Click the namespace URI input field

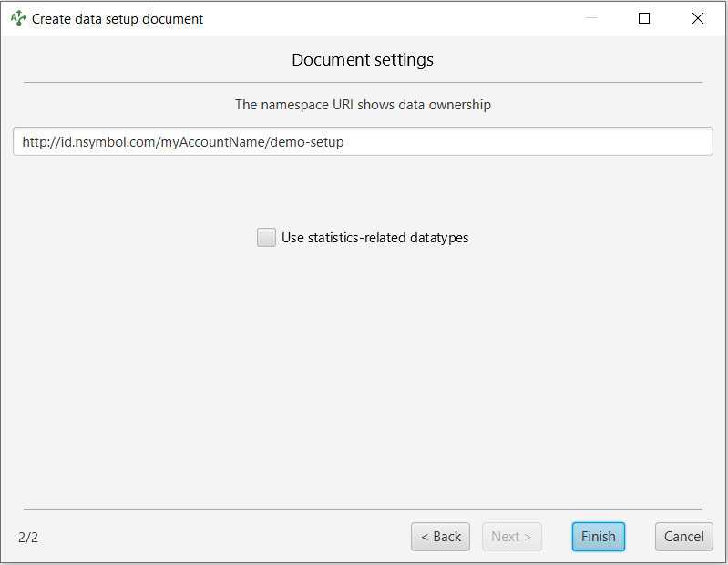(363, 141)
